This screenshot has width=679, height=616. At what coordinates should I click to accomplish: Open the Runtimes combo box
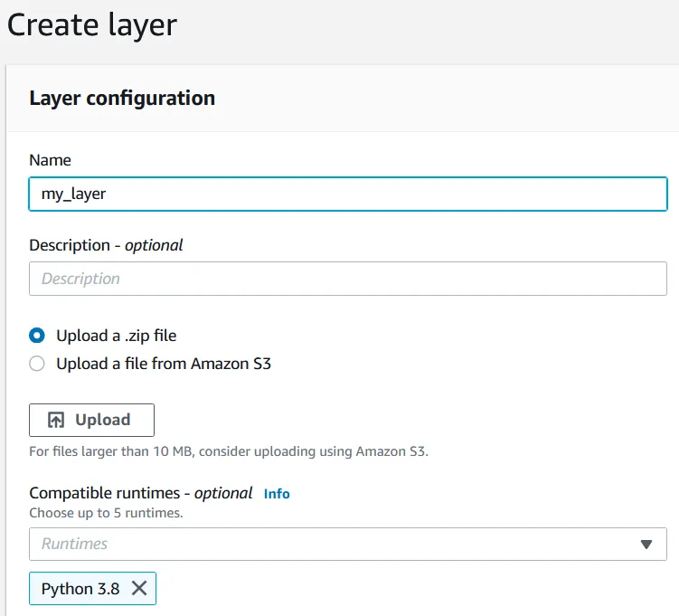tap(335, 544)
